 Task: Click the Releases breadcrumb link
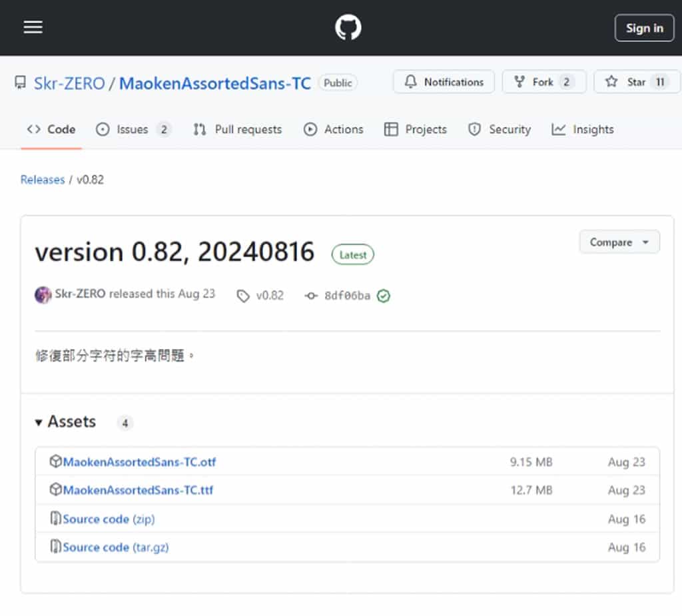point(43,180)
